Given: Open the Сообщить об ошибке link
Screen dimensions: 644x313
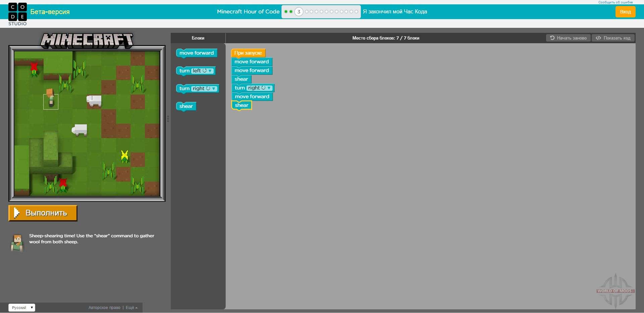Looking at the screenshot, I should click(x=615, y=2).
